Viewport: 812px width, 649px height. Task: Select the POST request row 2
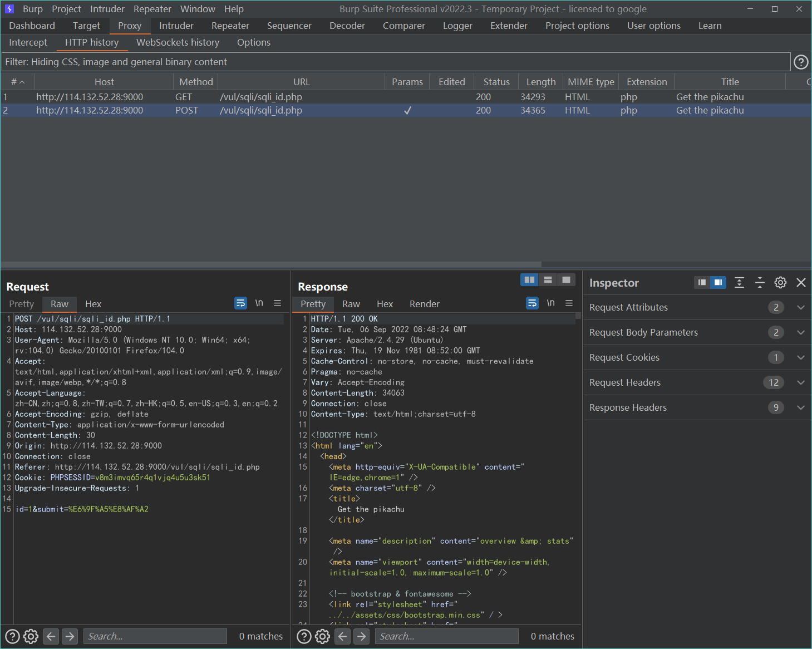[406, 110]
